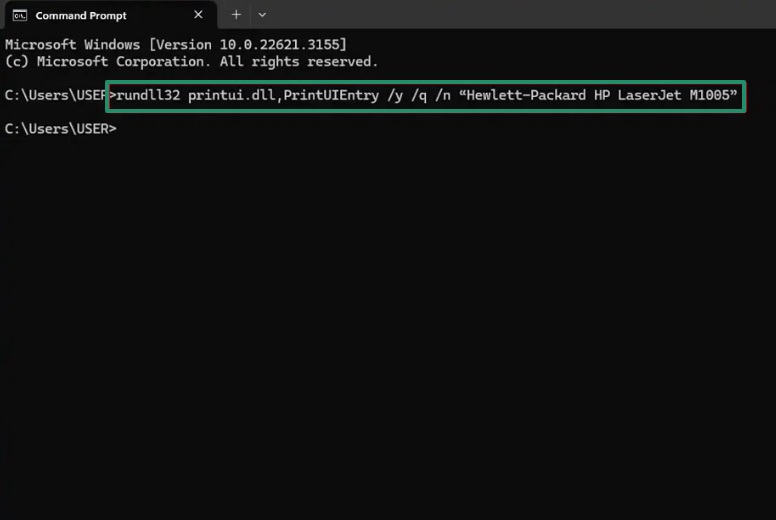776x520 pixels.
Task: Click the Microsoft Windows version line
Action: 175,45
